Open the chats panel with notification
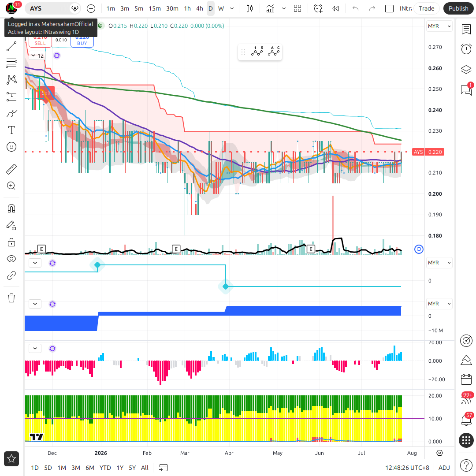The image size is (476, 476). point(466,89)
